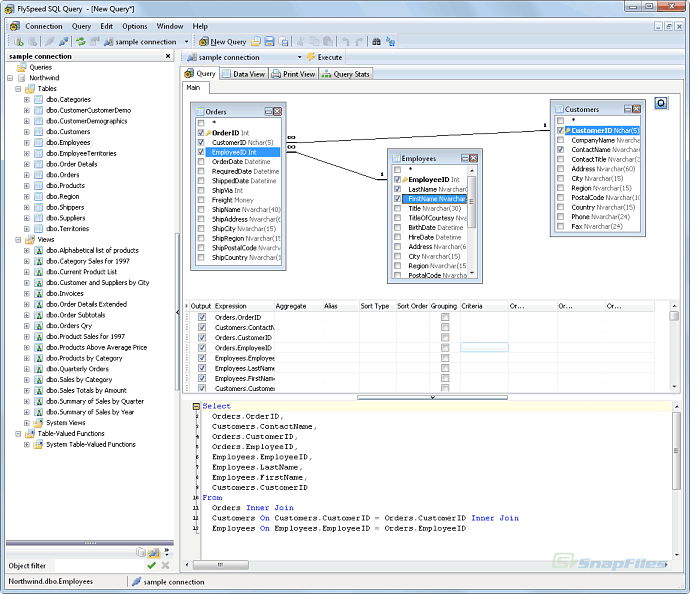Image resolution: width=690 pixels, height=594 pixels.
Task: Click the Criteria cell for Orders.EmployeeID
Action: 484,348
